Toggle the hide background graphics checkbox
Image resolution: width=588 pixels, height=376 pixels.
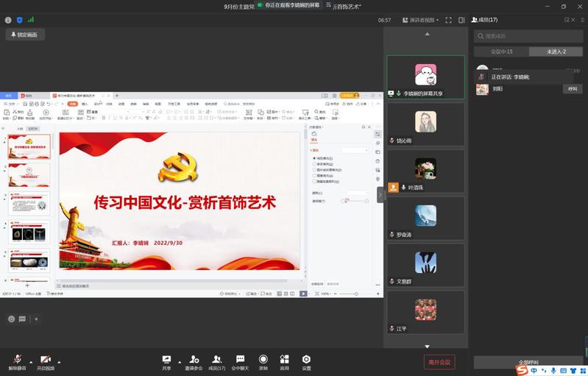(x=314, y=182)
